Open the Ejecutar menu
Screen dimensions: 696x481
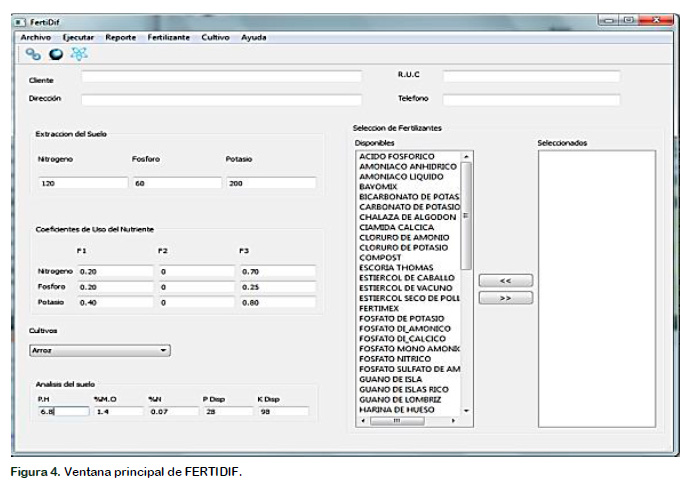tap(78, 37)
